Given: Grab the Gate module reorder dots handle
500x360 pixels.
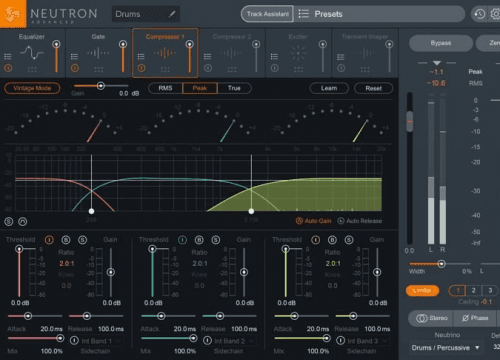Looking at the screenshot, I should [99, 69].
